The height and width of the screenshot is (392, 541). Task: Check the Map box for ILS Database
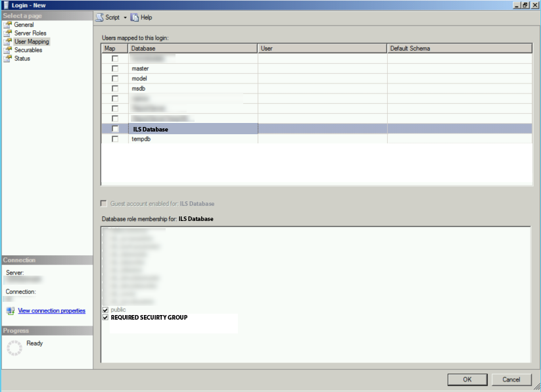[x=116, y=128]
